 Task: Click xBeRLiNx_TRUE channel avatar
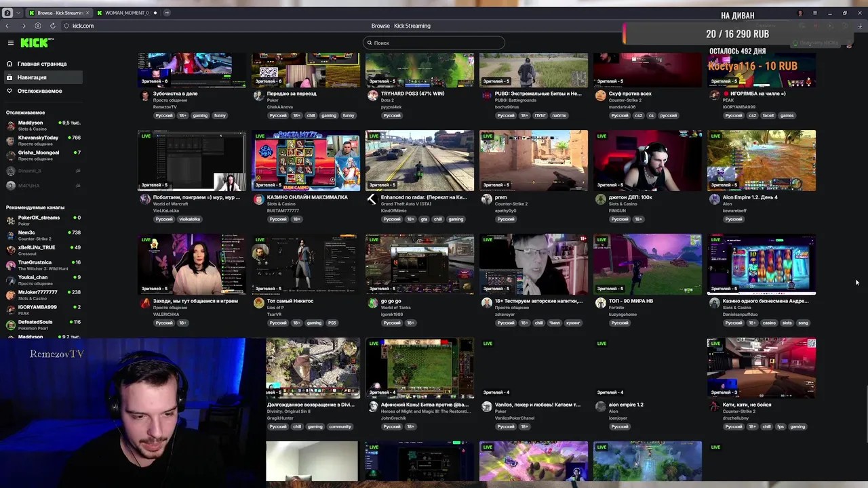pyautogui.click(x=10, y=250)
